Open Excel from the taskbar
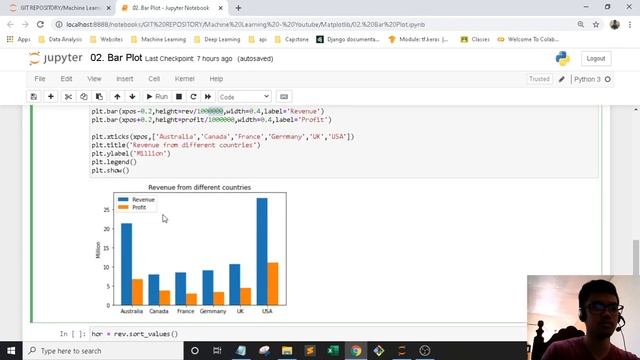 [x=333, y=351]
